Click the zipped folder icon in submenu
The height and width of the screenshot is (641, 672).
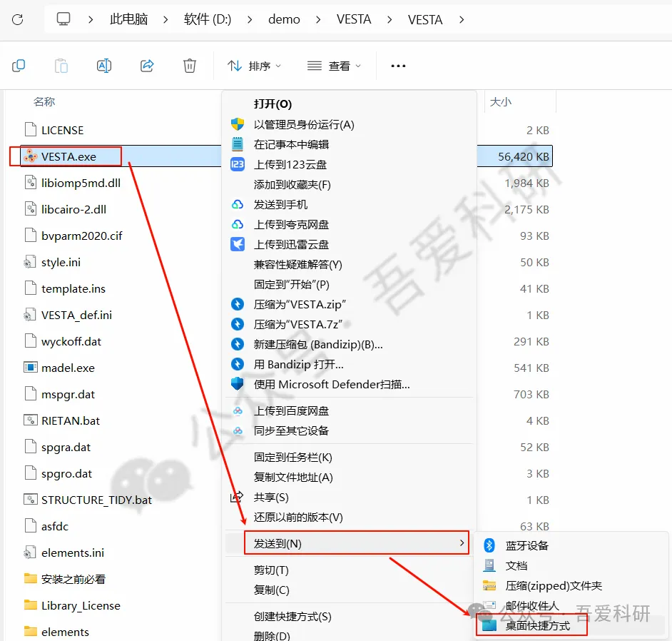(489, 585)
